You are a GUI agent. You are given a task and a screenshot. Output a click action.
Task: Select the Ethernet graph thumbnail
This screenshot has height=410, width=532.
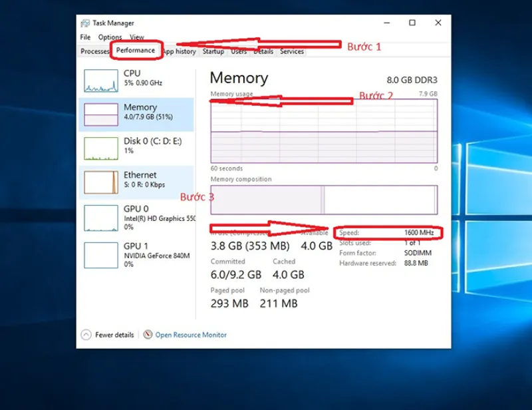101,182
